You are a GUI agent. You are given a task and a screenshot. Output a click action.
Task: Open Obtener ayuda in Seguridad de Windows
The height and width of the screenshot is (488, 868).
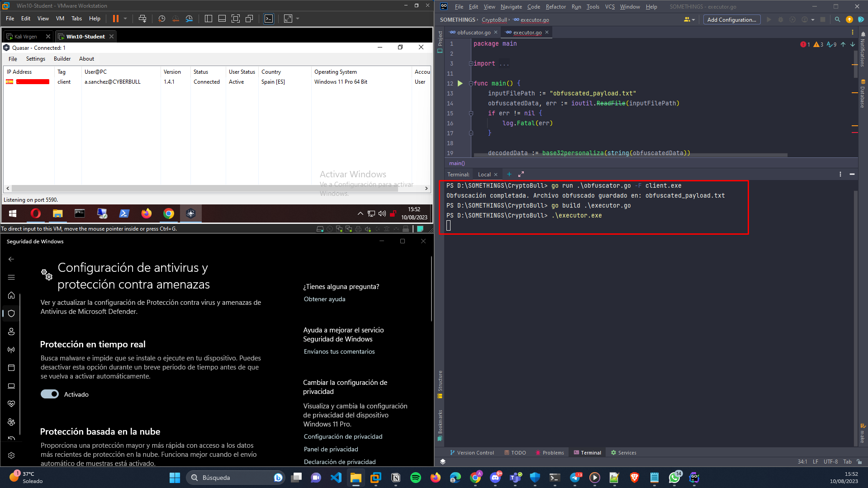pyautogui.click(x=324, y=299)
